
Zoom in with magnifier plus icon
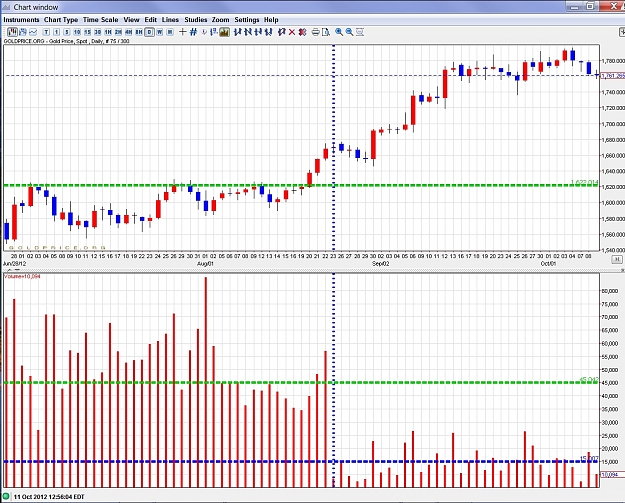[339, 32]
